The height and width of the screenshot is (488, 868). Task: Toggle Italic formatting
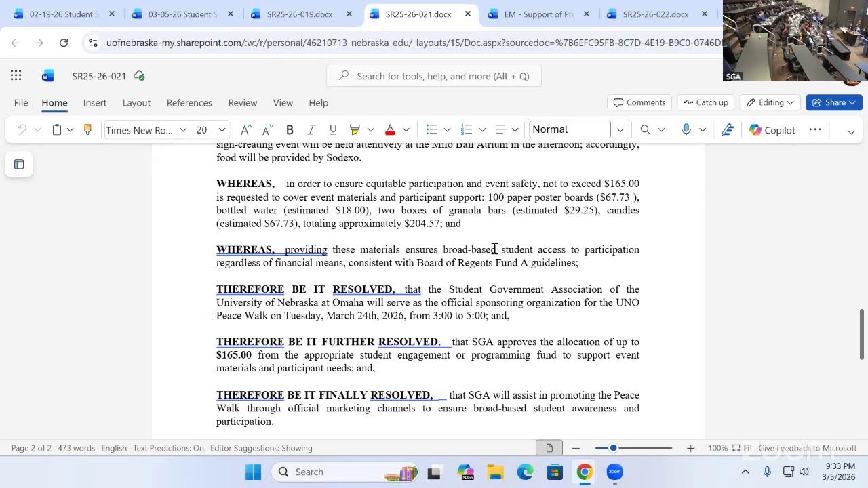pos(311,129)
